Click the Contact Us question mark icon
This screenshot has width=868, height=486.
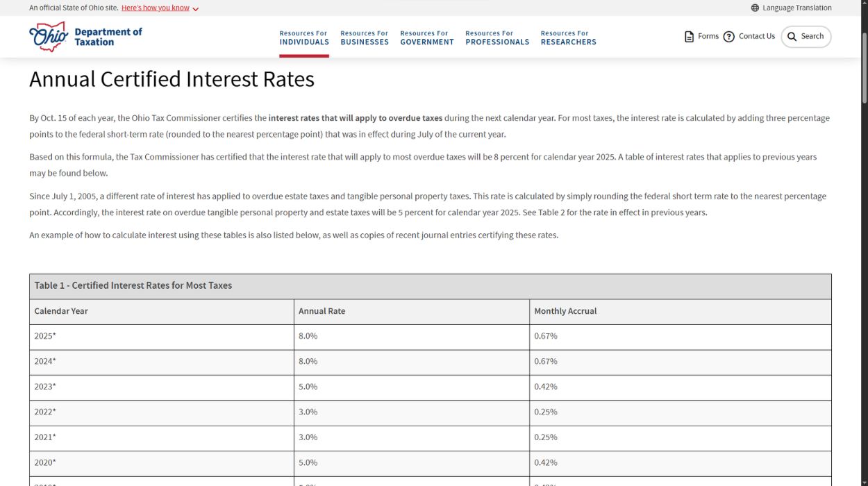(x=728, y=36)
